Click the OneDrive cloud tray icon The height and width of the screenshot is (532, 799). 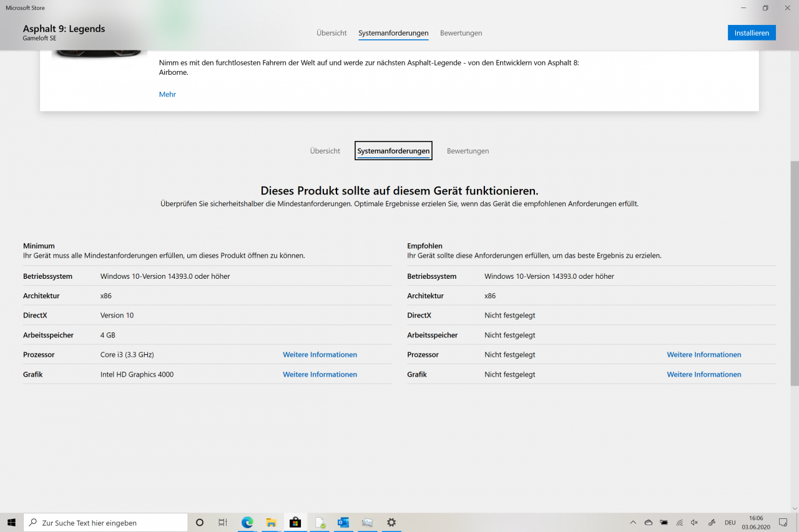(x=649, y=523)
